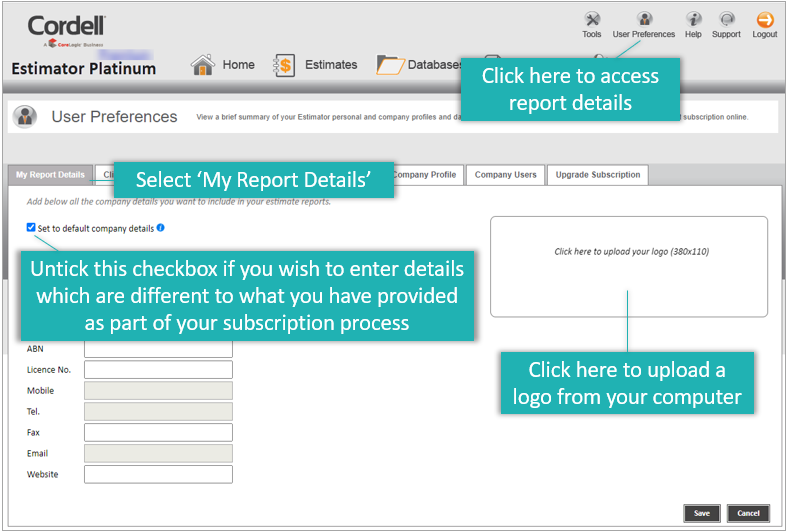Click the Save button
Image resolution: width=788 pixels, height=532 pixels.
click(x=702, y=513)
